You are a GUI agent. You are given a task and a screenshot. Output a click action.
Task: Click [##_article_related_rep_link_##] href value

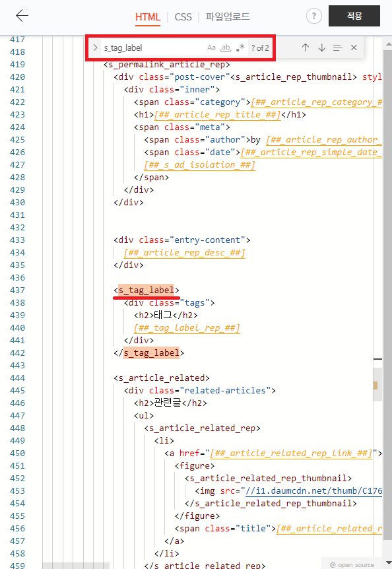coord(291,453)
